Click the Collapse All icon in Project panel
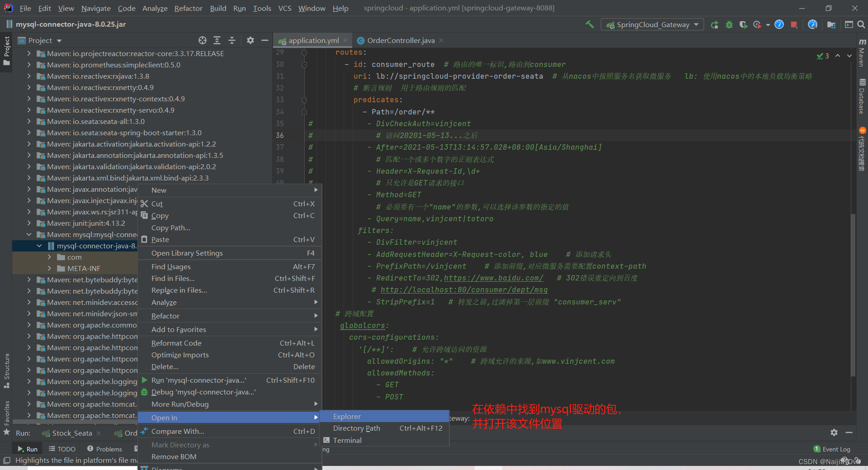Screen dimensions: 868x470 [232, 40]
